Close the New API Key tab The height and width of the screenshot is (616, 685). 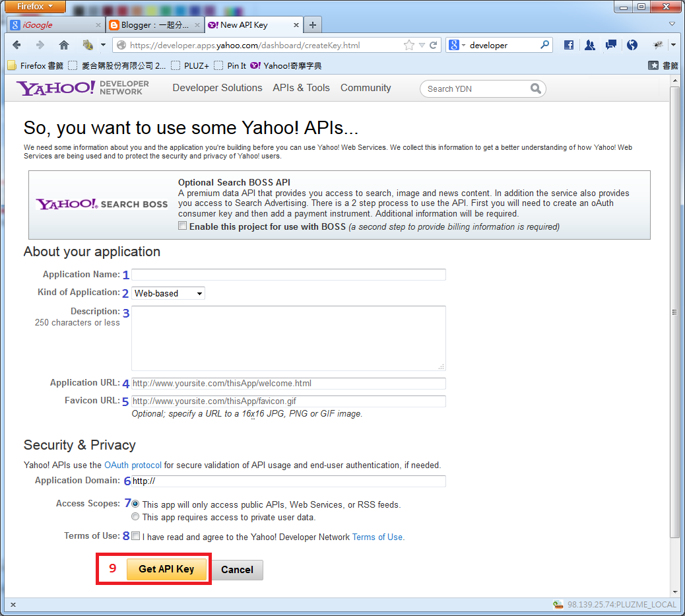tap(296, 25)
